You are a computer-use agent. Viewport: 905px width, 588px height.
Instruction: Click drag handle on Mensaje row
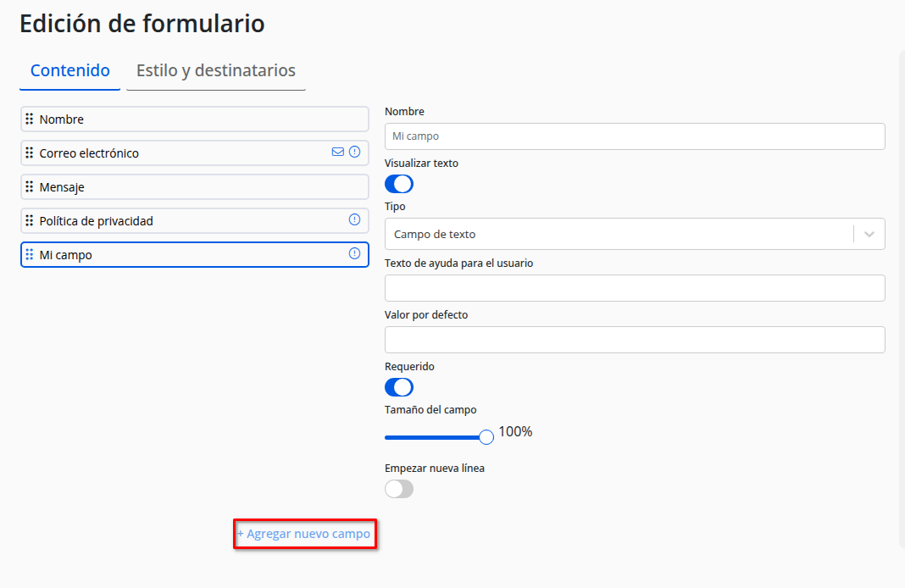(x=30, y=187)
